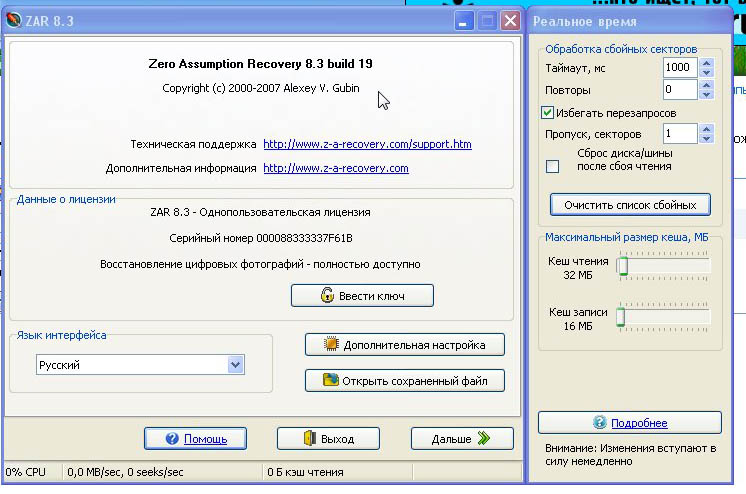Decrease Таймаут, мс value with down arrow

pos(707,72)
